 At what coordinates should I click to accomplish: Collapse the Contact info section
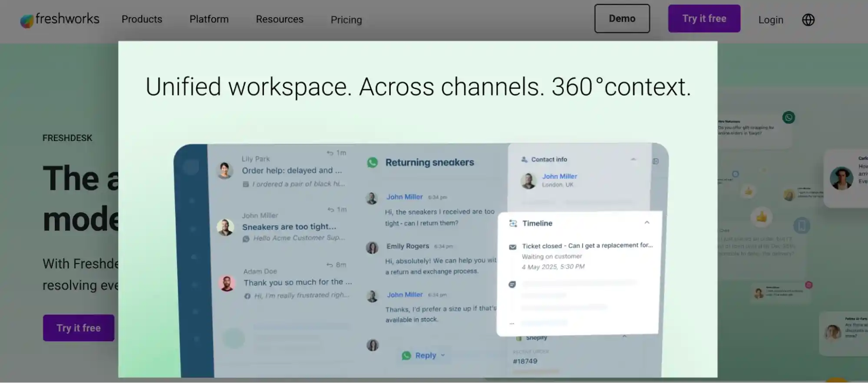(634, 159)
